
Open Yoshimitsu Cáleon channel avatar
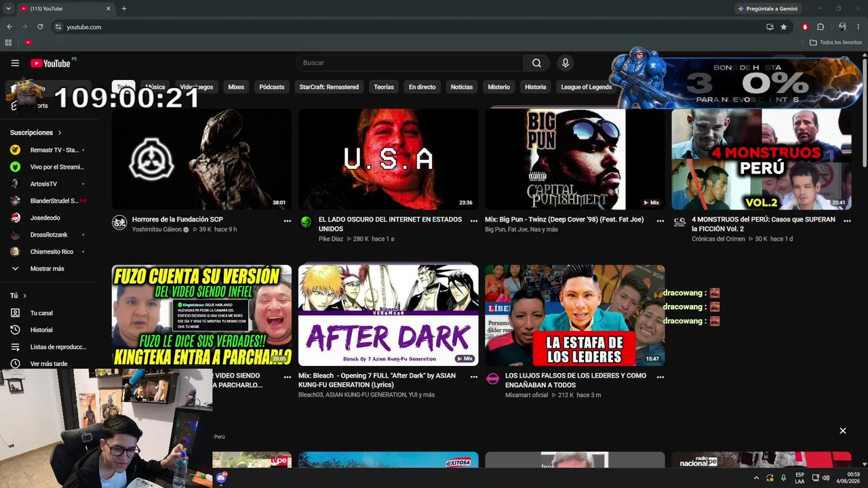pyautogui.click(x=119, y=223)
